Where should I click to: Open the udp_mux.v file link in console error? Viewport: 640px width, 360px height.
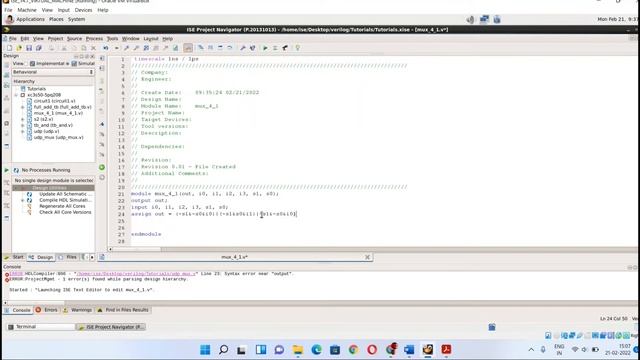136,273
